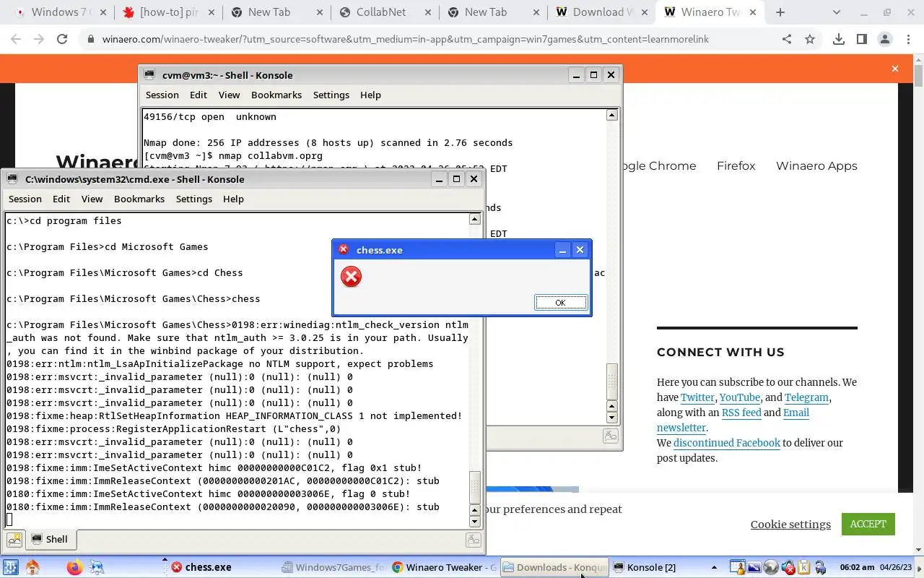Open Firefox link in Winaero navigation
The width and height of the screenshot is (924, 578).
[x=736, y=165]
